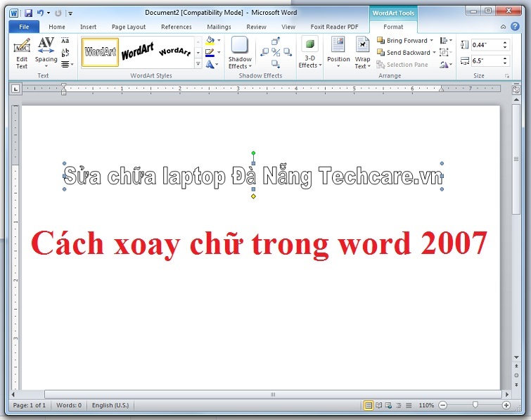This screenshot has width=531, height=420.
Task: Go to the Mailings tab
Action: click(x=219, y=27)
